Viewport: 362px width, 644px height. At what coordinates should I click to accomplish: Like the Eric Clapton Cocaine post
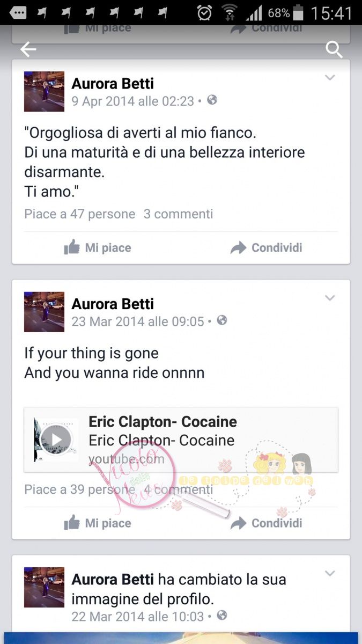point(97,523)
